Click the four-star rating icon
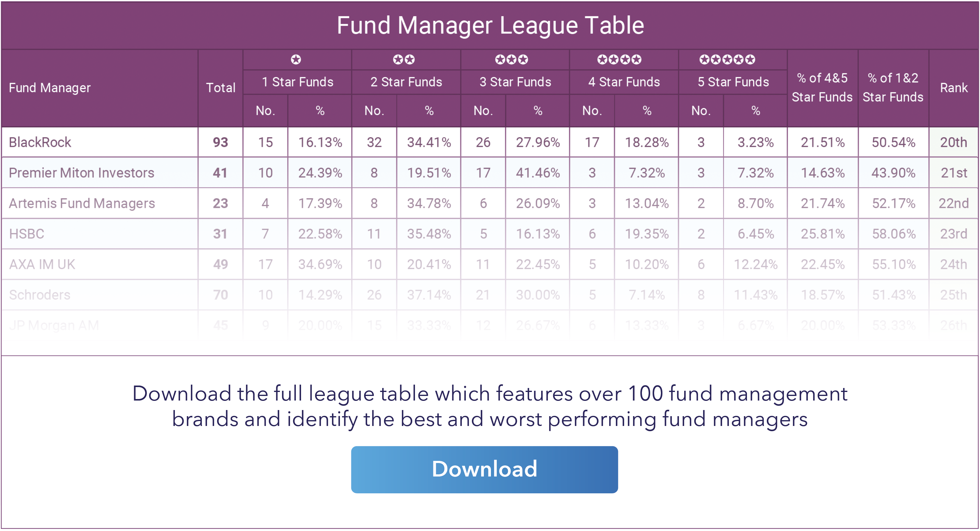The width and height of the screenshot is (980, 531). pyautogui.click(x=619, y=60)
